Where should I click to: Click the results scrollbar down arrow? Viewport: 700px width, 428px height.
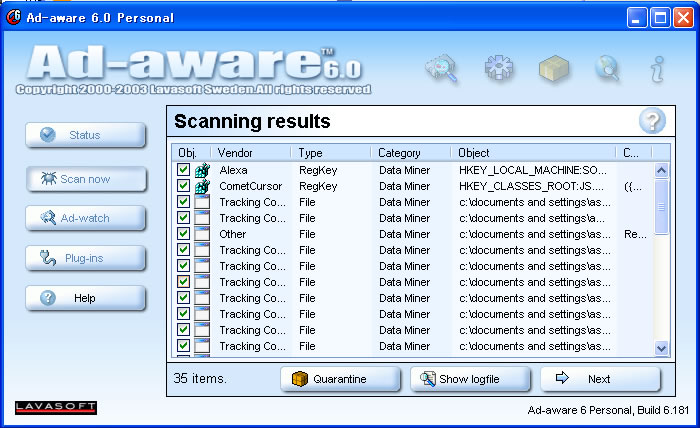pos(661,348)
